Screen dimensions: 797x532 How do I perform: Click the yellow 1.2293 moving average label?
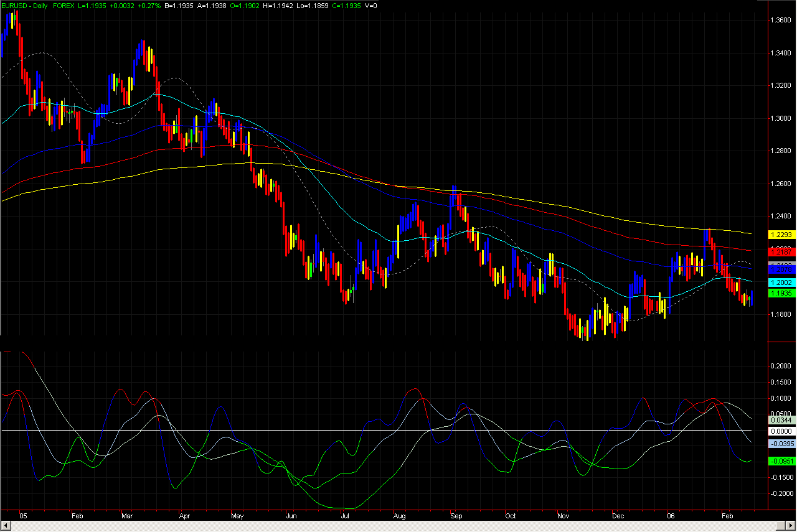point(781,235)
